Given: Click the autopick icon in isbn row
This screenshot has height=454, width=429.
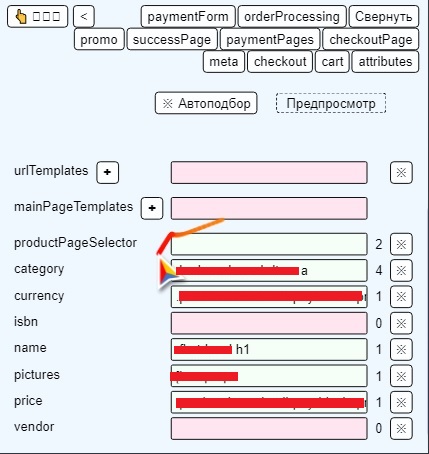Looking at the screenshot, I should pyautogui.click(x=401, y=323).
